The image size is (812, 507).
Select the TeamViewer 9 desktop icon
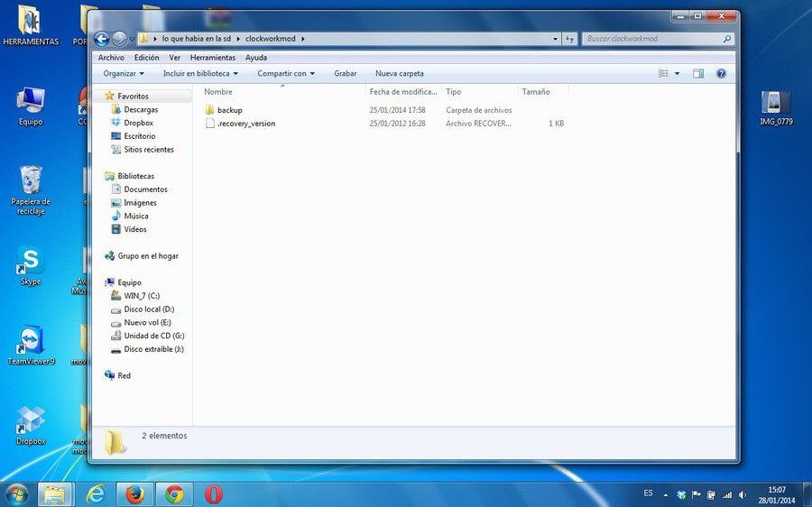31,346
